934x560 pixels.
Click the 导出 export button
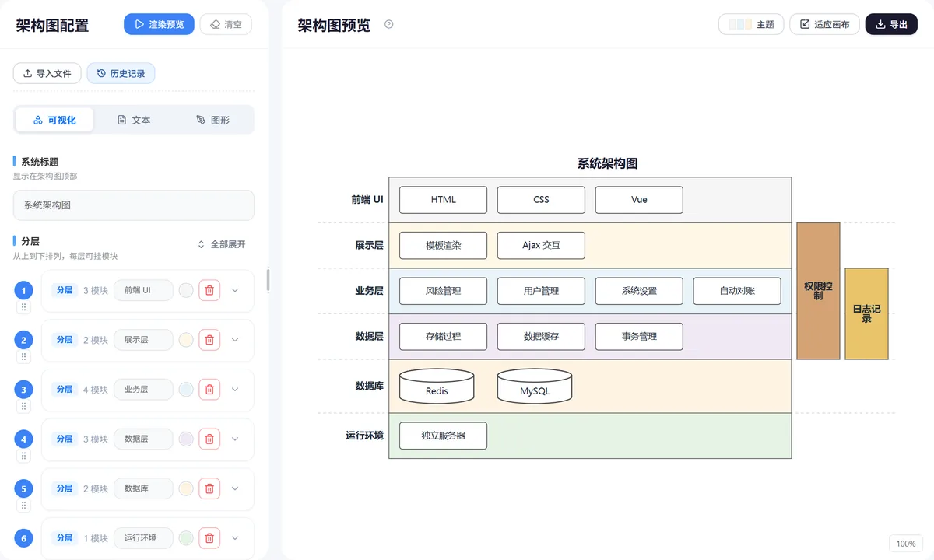coord(892,24)
